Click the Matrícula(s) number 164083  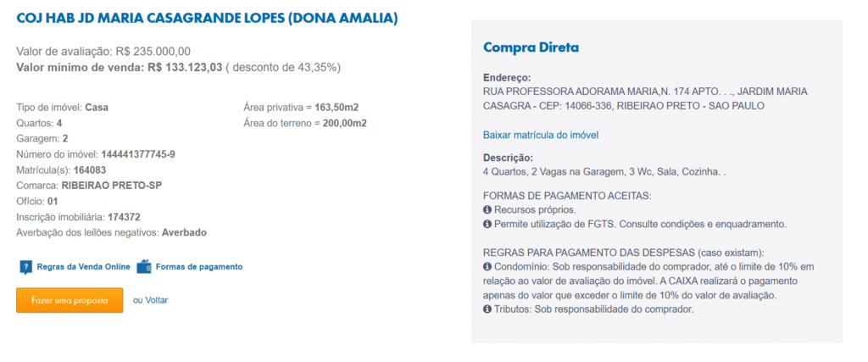[x=90, y=170]
